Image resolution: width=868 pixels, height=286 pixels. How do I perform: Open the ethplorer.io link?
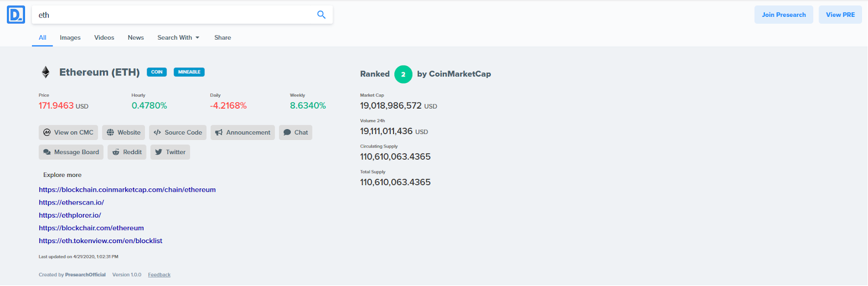click(70, 215)
